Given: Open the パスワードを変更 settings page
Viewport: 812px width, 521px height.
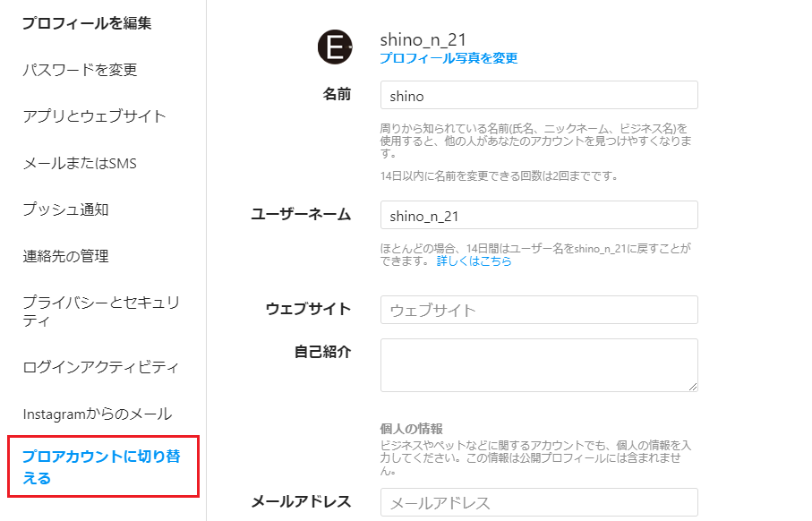Looking at the screenshot, I should tap(80, 70).
